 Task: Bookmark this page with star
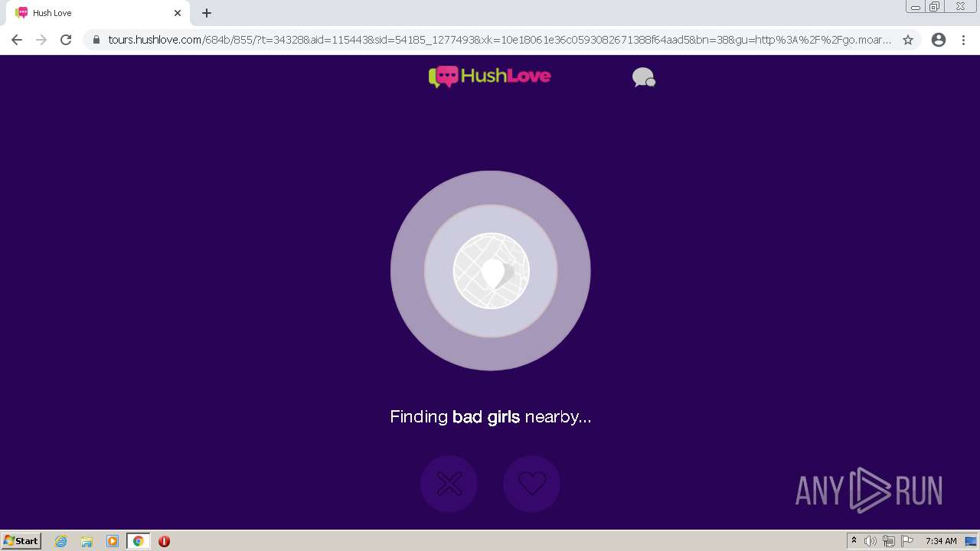(x=908, y=40)
